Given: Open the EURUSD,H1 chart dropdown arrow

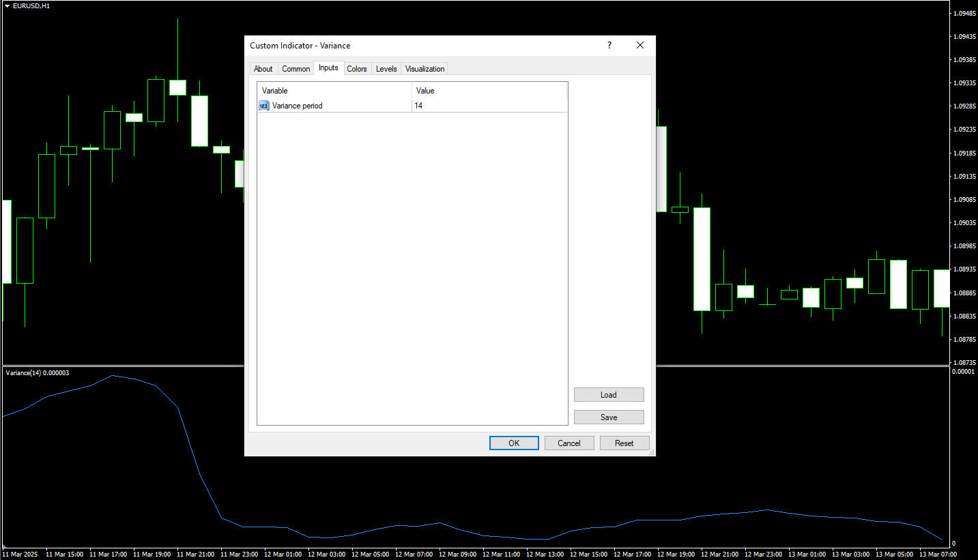Looking at the screenshot, I should [x=8, y=5].
